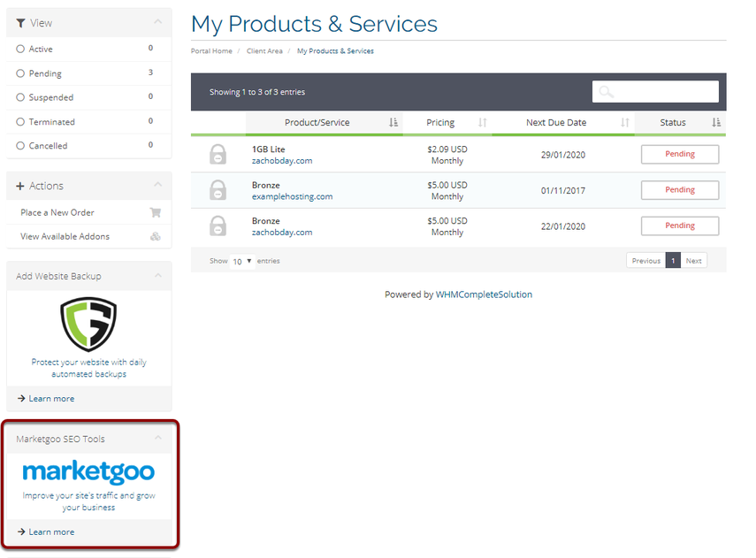
Task: Click the marketgoo logo
Action: 88,470
